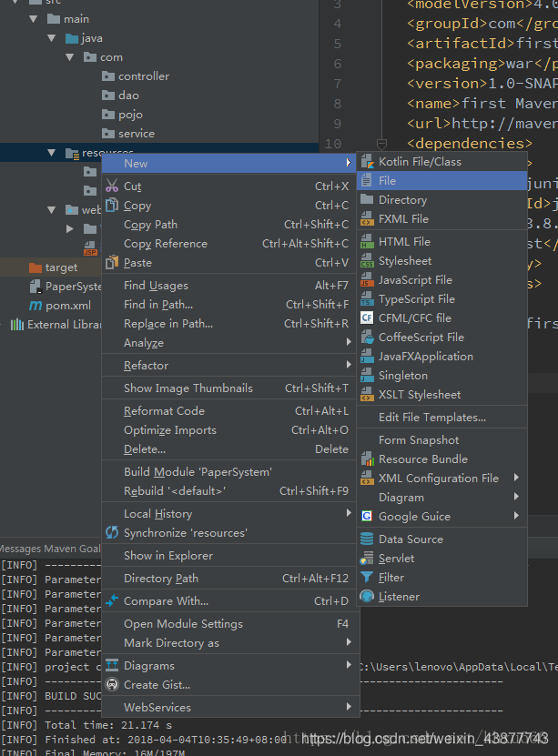Click the Kotlin File/Class icon
The height and width of the screenshot is (756, 558).
(x=367, y=162)
